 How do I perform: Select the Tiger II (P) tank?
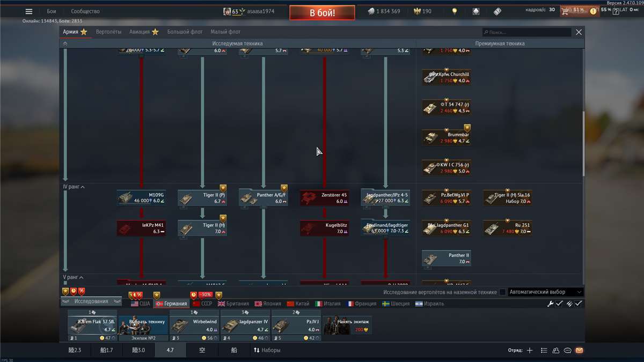point(202,198)
